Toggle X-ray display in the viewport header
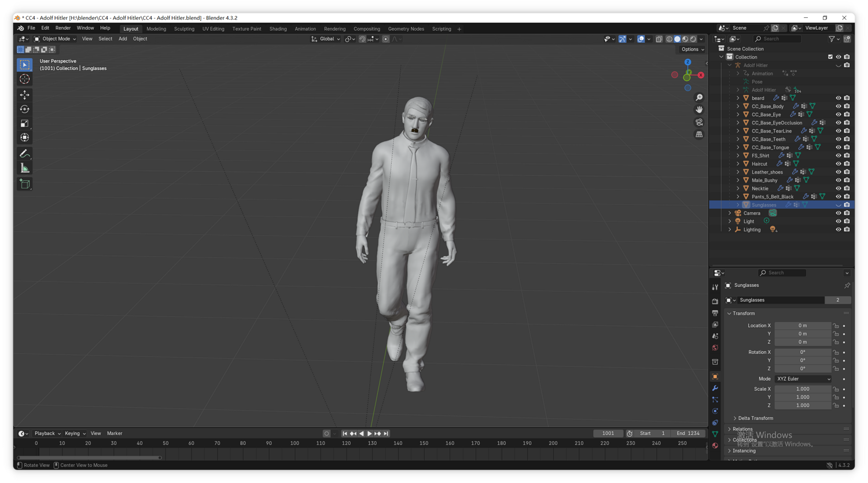 (659, 39)
